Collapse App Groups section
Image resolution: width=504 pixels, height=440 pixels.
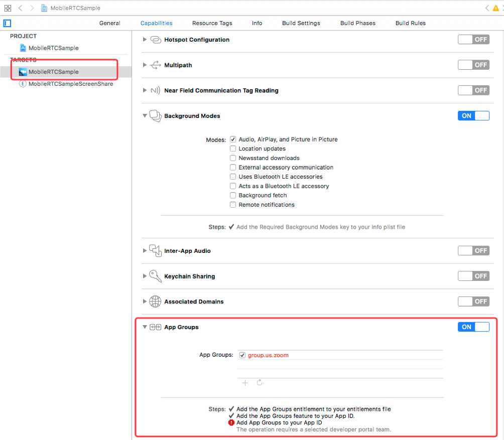145,327
